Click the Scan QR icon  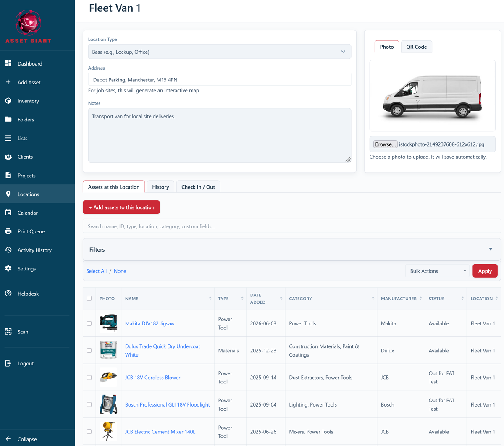(x=8, y=332)
